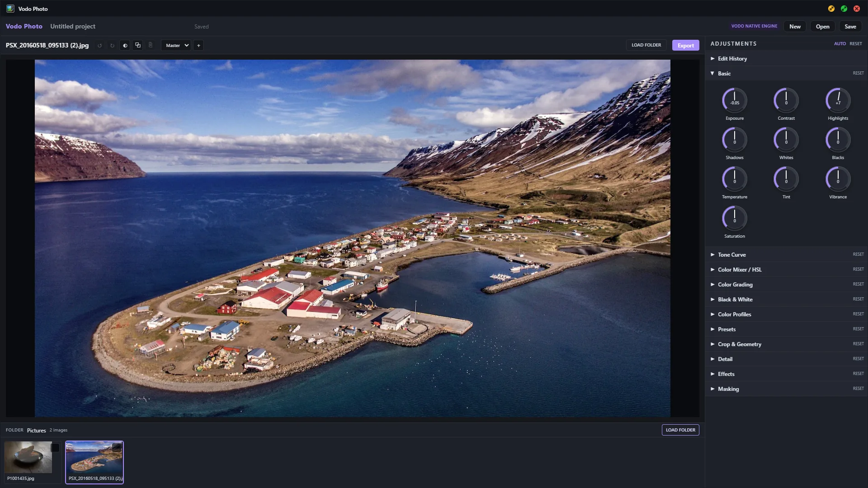Click the Temperature dial
This screenshot has height=488, width=868.
735,178
